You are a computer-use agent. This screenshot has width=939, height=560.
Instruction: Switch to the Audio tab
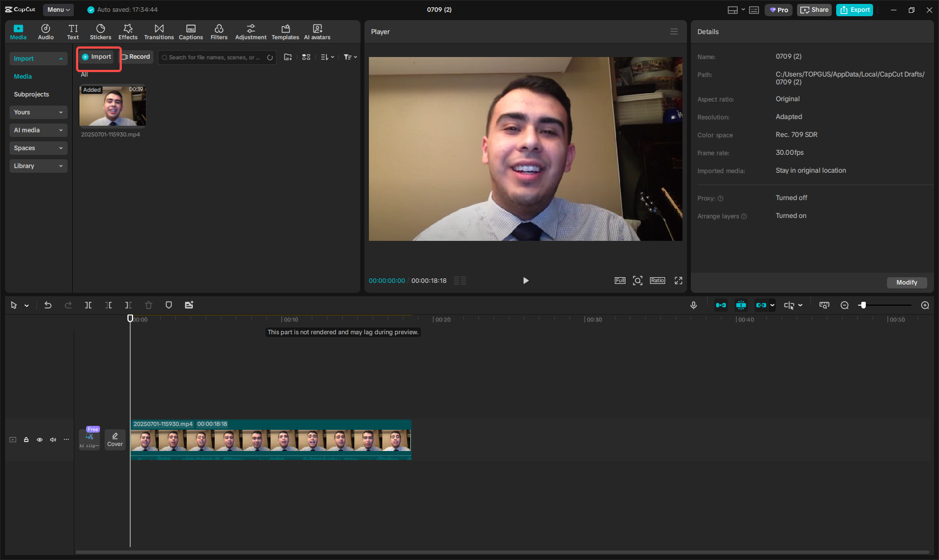[x=45, y=31]
